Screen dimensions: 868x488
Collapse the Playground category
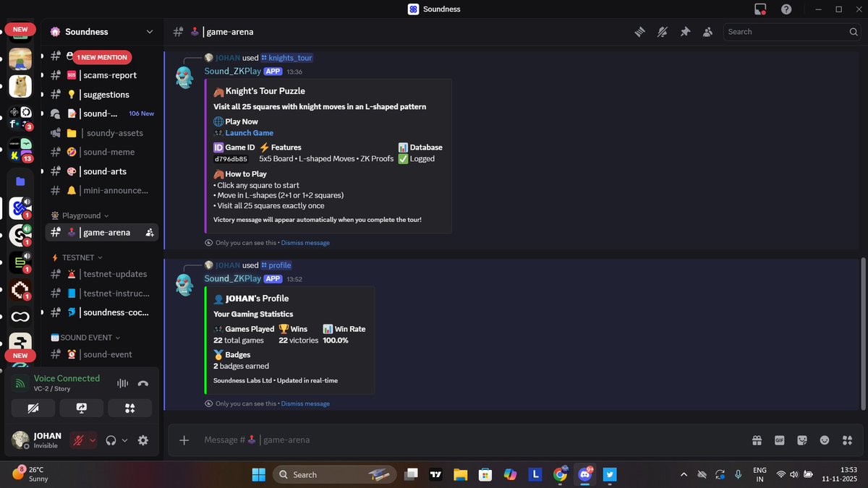pyautogui.click(x=80, y=215)
